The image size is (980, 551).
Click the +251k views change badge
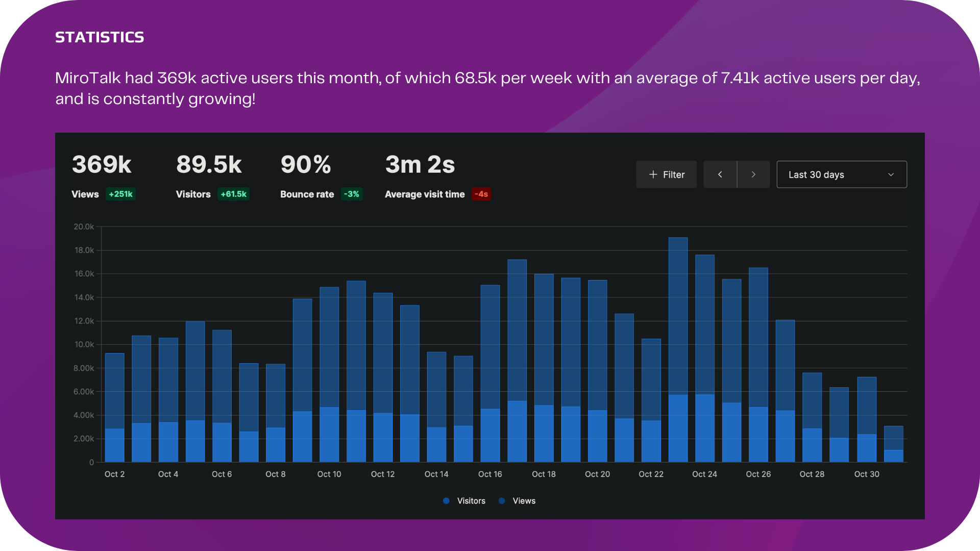click(x=120, y=194)
